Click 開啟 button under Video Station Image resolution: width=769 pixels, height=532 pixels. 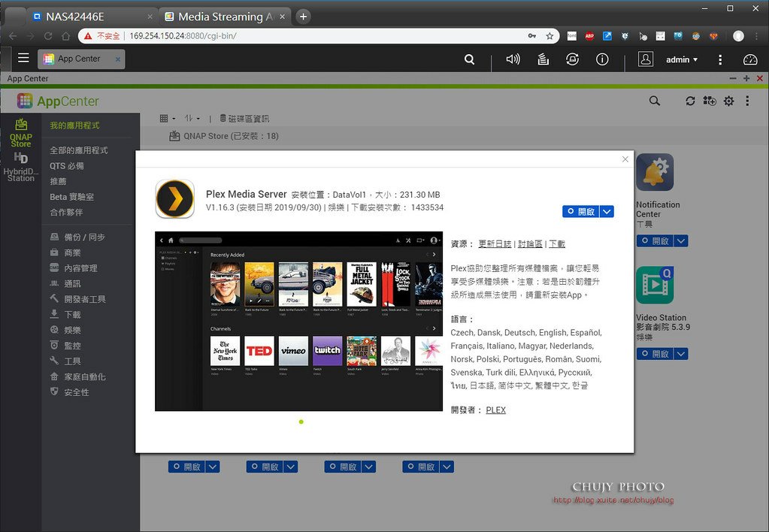[655, 353]
